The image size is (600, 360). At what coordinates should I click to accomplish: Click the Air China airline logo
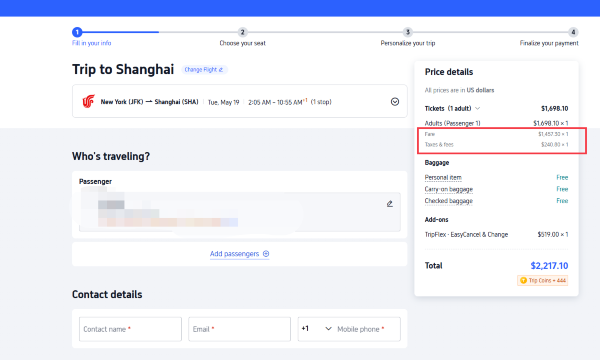pos(88,101)
